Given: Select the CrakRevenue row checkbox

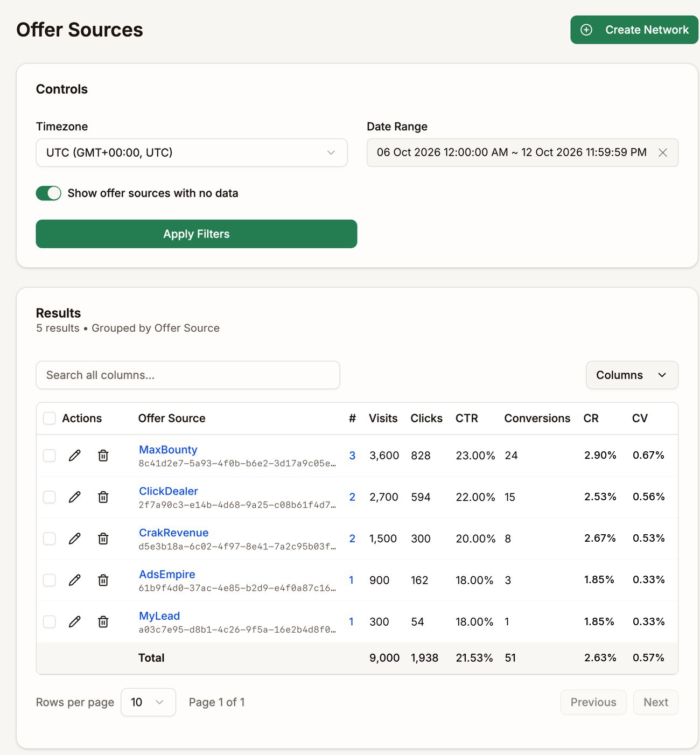Looking at the screenshot, I should click(x=50, y=539).
